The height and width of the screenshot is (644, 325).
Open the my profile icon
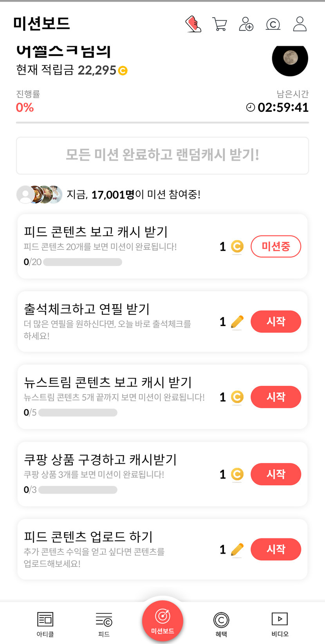(x=300, y=24)
